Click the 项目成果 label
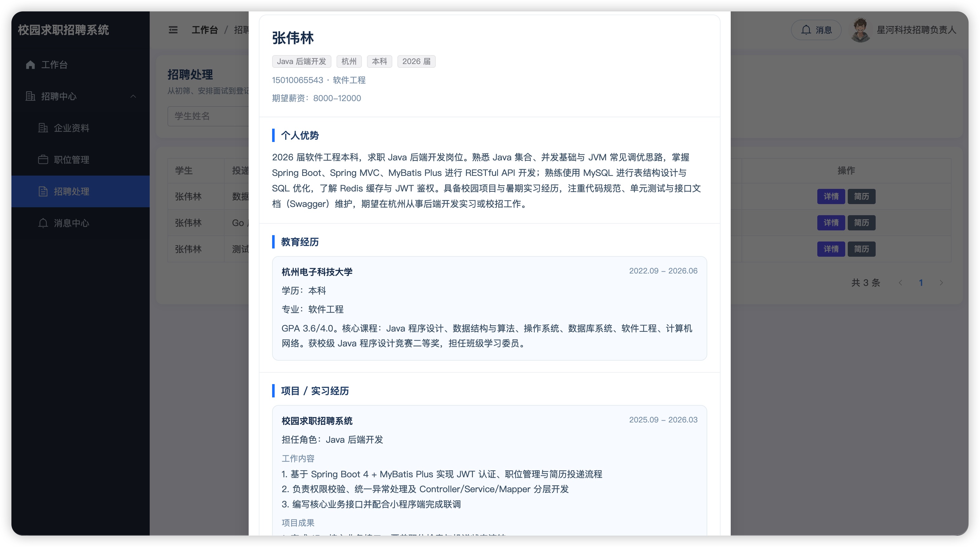Image resolution: width=980 pixels, height=547 pixels. click(x=298, y=523)
